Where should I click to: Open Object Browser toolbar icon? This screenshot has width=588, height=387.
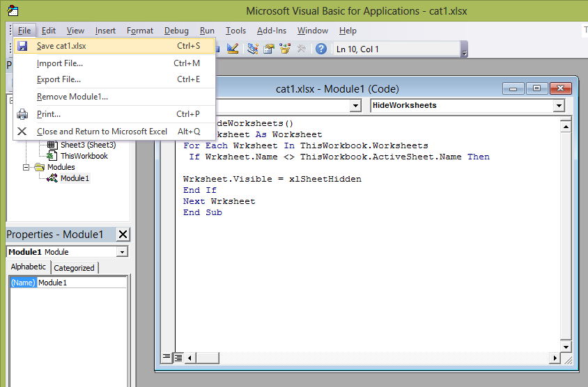tap(285, 49)
